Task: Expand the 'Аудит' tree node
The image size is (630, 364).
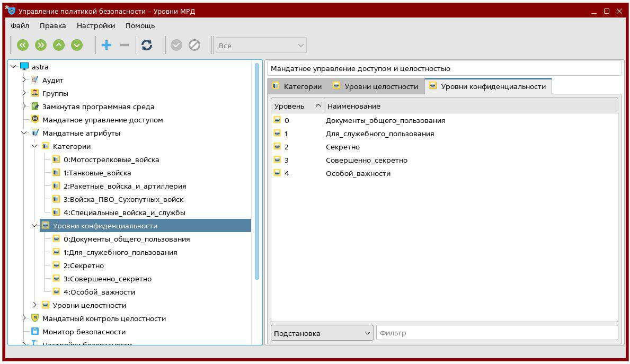Action: pyautogui.click(x=24, y=80)
